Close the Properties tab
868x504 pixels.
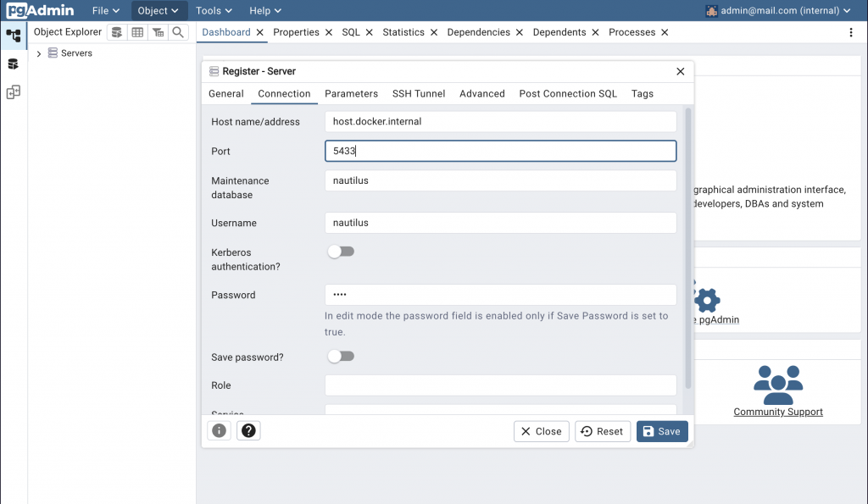[x=329, y=33]
